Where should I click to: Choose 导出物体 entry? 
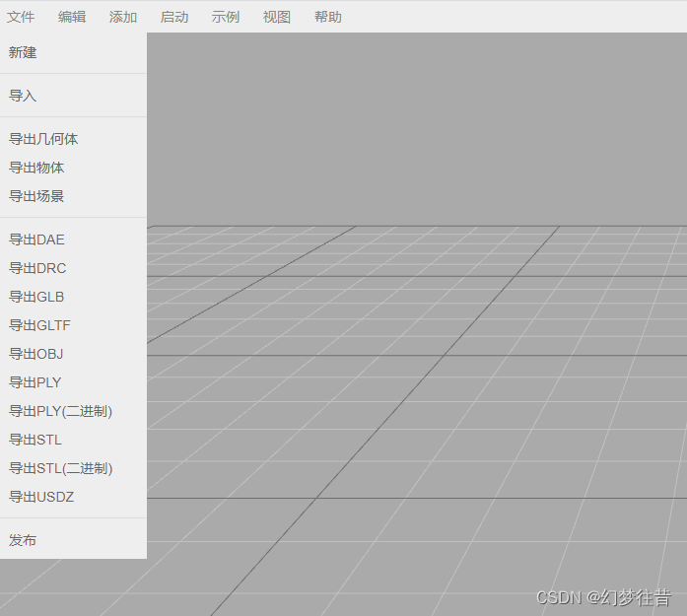73,168
